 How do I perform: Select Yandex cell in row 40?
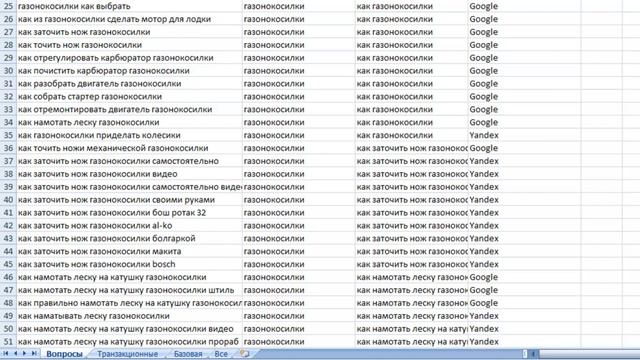pos(524,200)
